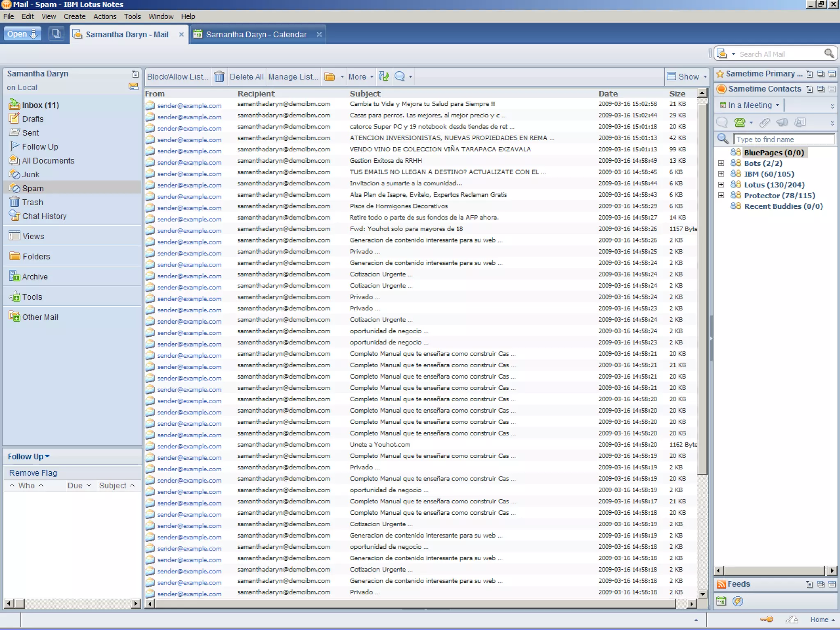The height and width of the screenshot is (630, 840).
Task: Click the Block/Allow List button
Action: pos(178,77)
